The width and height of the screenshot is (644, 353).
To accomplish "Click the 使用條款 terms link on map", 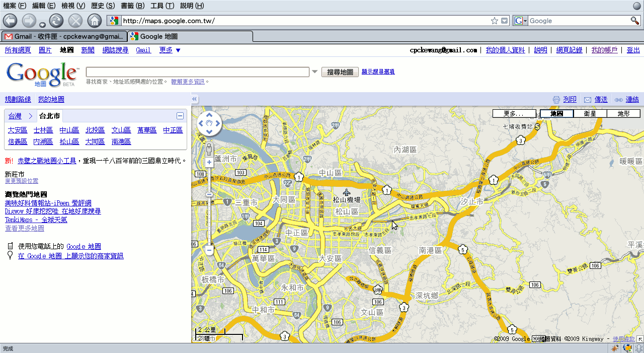I will [623, 339].
